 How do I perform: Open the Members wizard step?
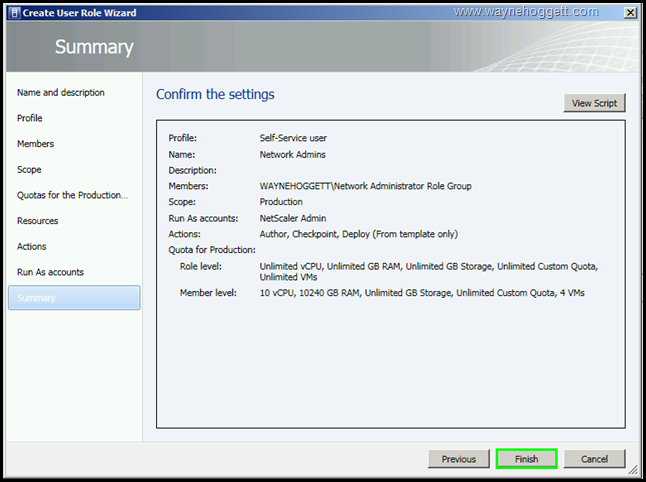(35, 144)
